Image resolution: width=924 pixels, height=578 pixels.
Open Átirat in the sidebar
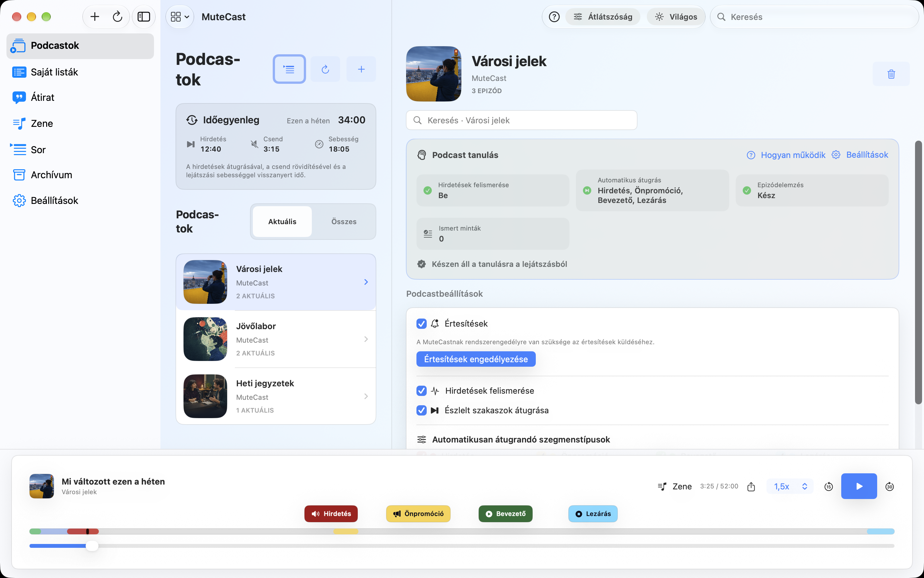pos(80,98)
